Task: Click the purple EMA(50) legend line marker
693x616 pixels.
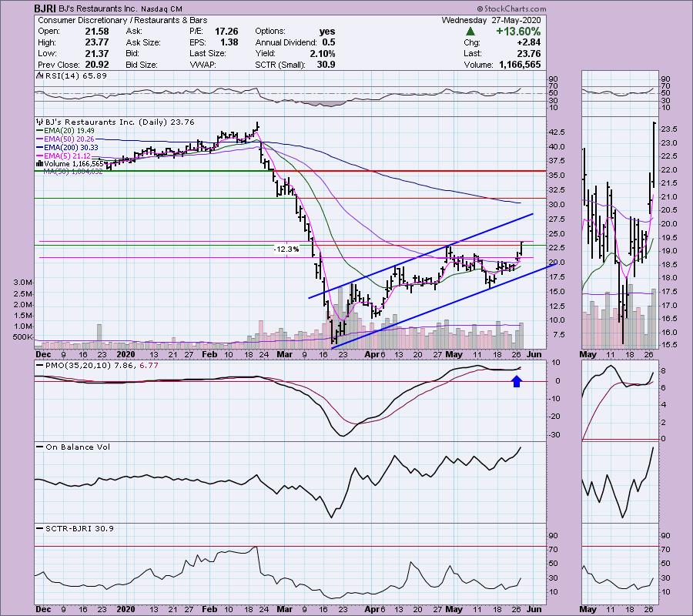Action: [40, 139]
